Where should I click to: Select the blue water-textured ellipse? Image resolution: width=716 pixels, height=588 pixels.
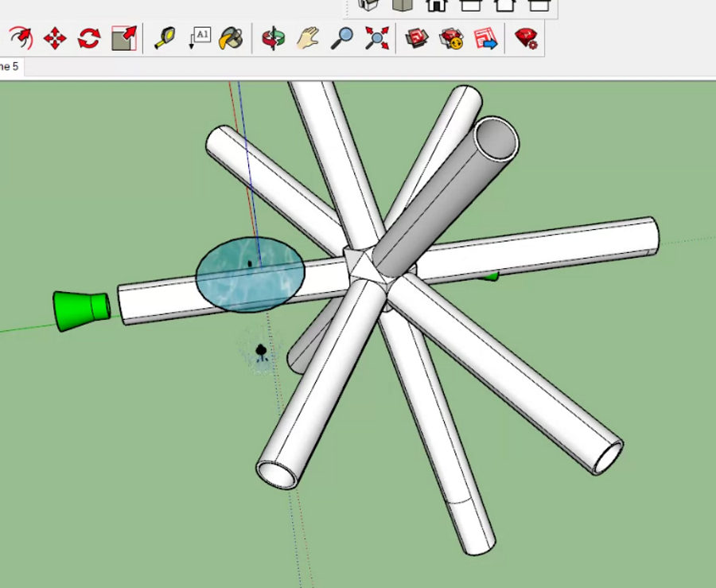pos(251,275)
